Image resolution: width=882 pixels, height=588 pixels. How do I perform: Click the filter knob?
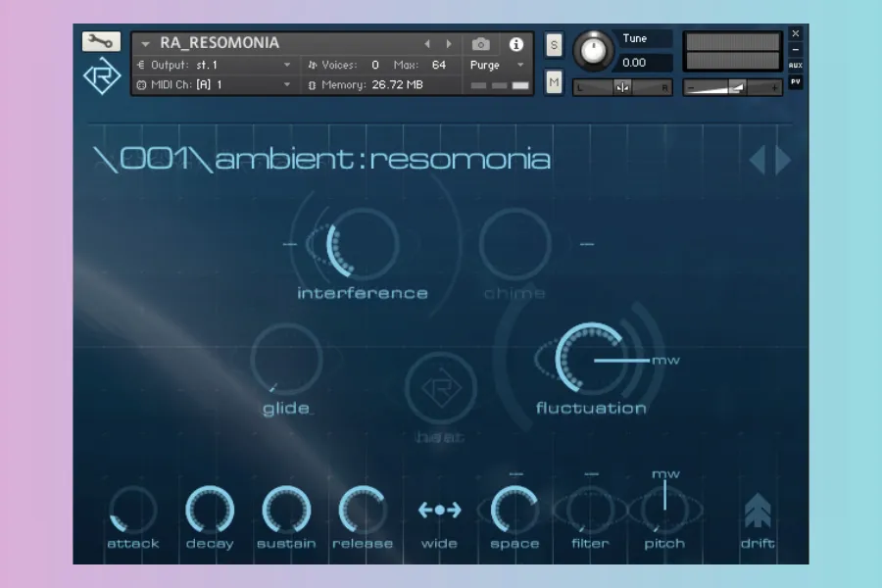click(x=590, y=510)
